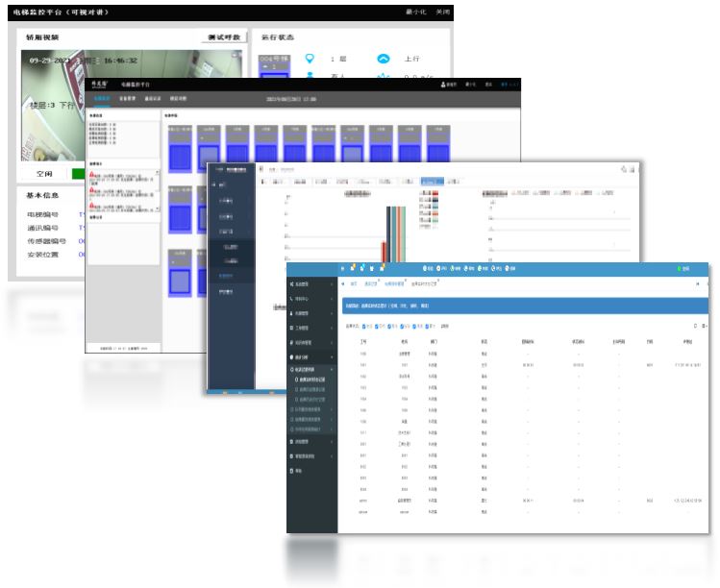Expand the 系统管理 sidebar menu chevron
Screen dimensions: 720x588
pyautogui.click(x=332, y=285)
